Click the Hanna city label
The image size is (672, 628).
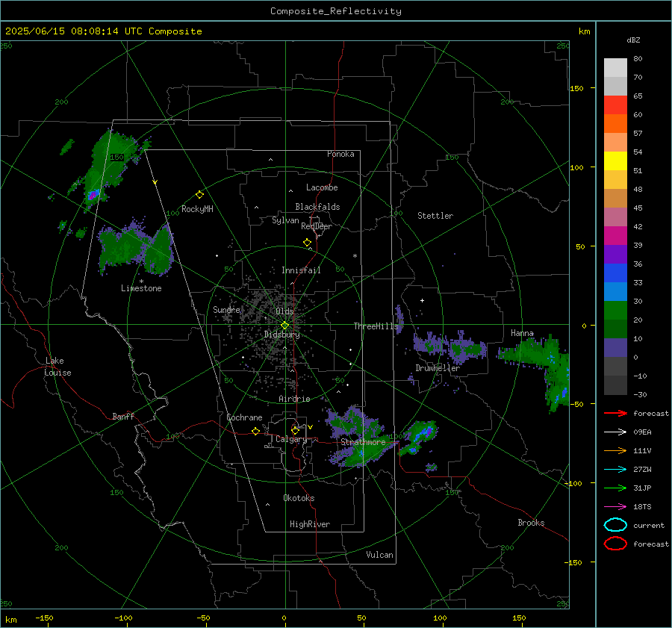[522, 333]
